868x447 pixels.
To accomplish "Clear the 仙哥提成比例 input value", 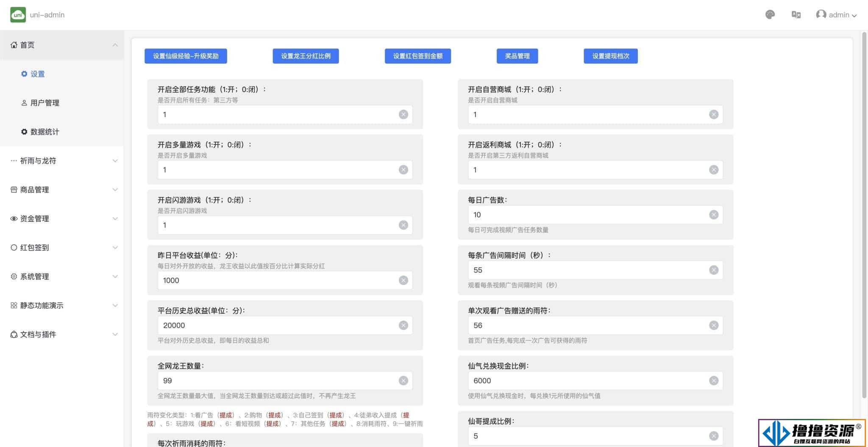I will tap(714, 436).
